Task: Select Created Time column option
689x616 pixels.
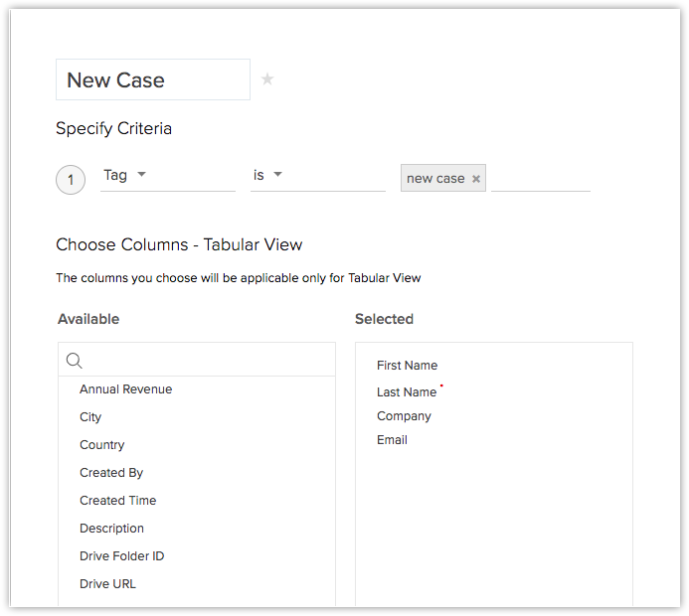Action: 117,501
